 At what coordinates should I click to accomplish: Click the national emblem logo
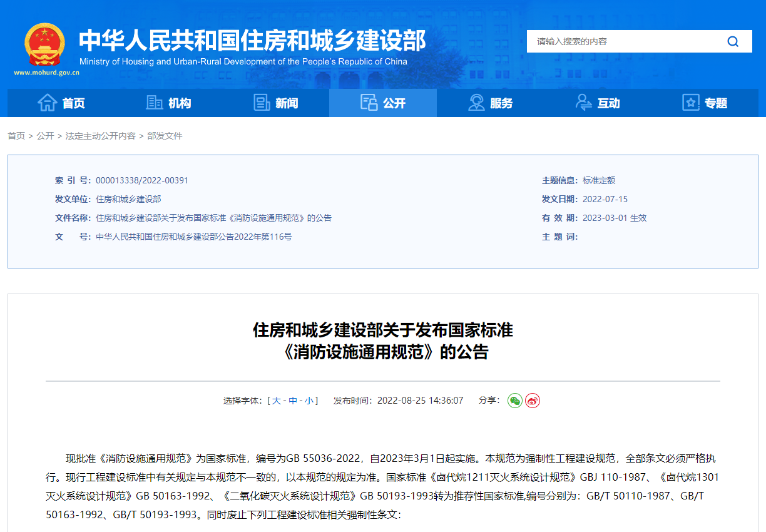[x=44, y=44]
